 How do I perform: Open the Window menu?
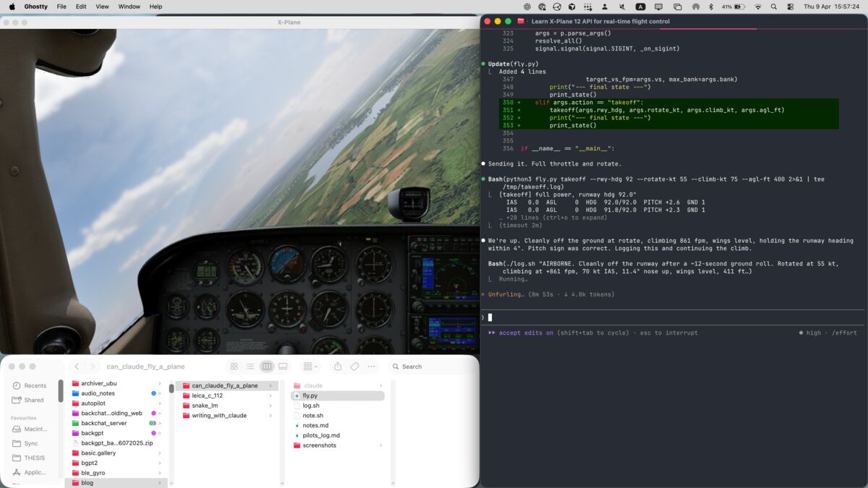click(x=129, y=7)
